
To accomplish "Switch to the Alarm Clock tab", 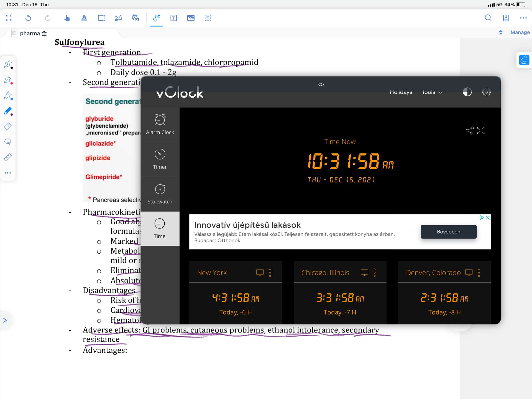I will (x=160, y=125).
